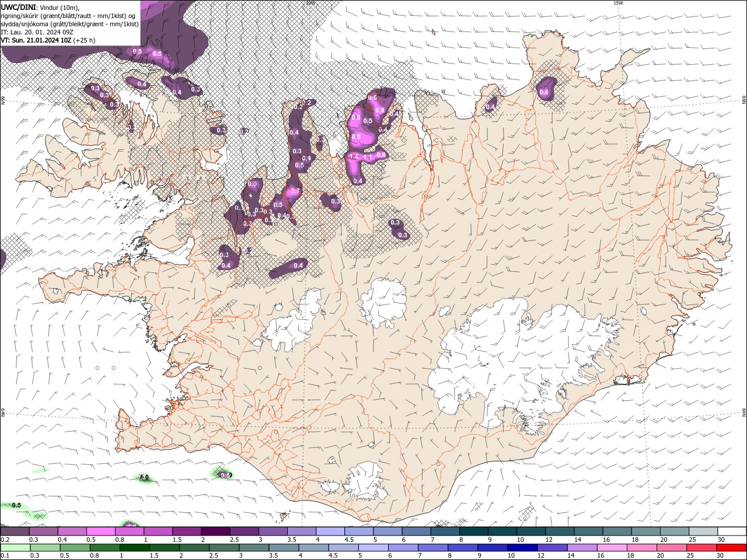Viewport: 747px width, 560px height.
Task: Click the pale green 0.1 swatch in the rain scale
Action: [x=15, y=548]
